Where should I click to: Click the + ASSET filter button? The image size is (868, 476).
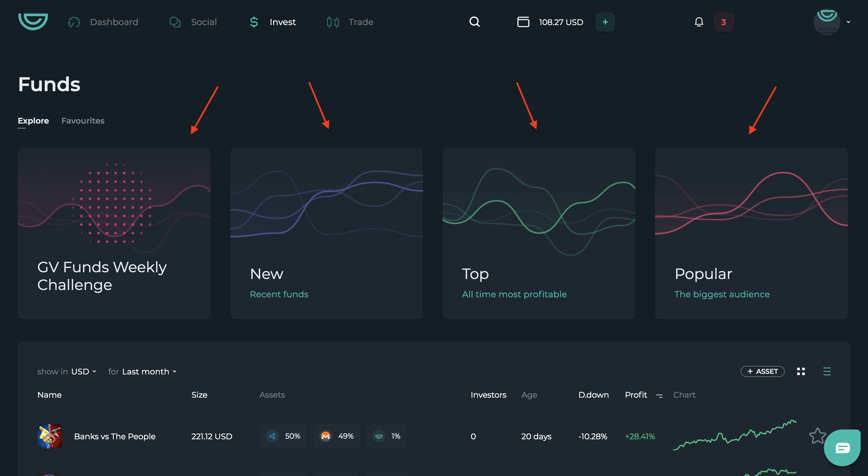[762, 371]
